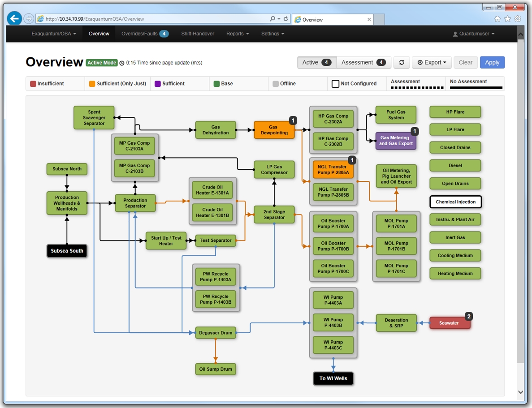This screenshot has width=532, height=408.
Task: Click the badge on Gas Dewpointing node
Action: pos(293,120)
